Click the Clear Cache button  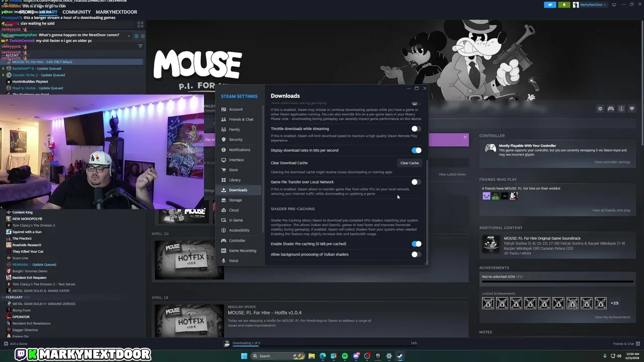click(x=410, y=163)
